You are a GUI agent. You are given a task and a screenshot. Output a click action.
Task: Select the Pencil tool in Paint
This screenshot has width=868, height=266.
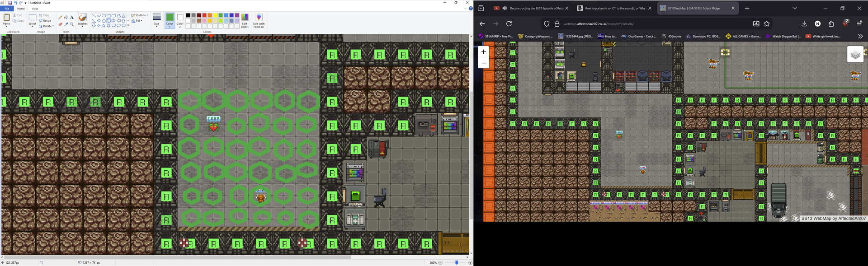[x=60, y=18]
